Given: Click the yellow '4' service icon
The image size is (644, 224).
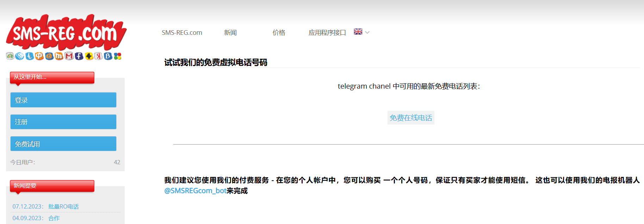Looking at the screenshot, I should tap(89, 56).
